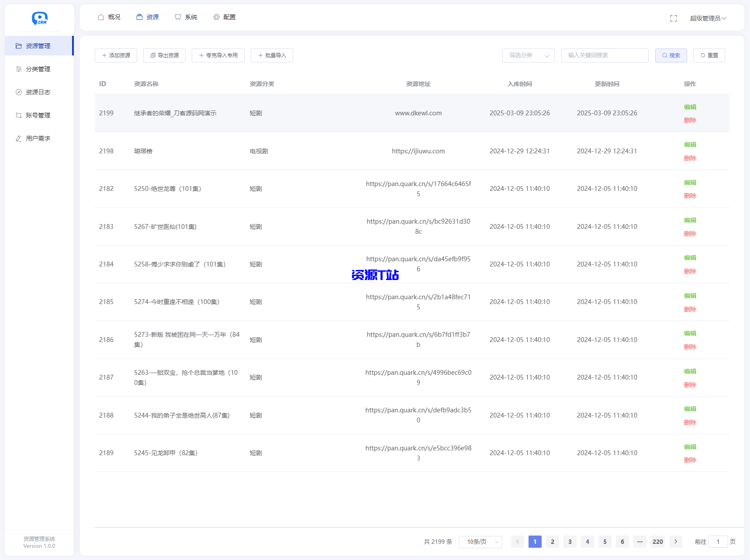
Task: Click the 重置 reset button
Action: (x=709, y=55)
